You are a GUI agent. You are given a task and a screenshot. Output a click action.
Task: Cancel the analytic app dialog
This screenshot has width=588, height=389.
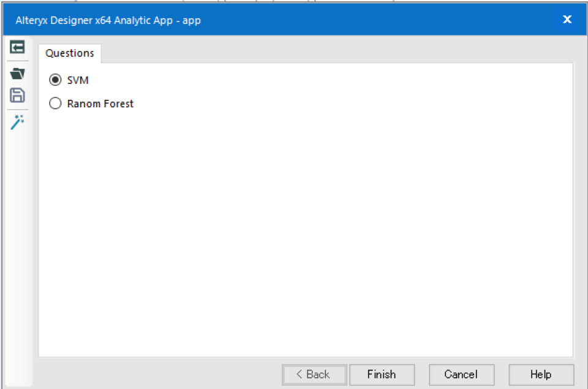461,374
